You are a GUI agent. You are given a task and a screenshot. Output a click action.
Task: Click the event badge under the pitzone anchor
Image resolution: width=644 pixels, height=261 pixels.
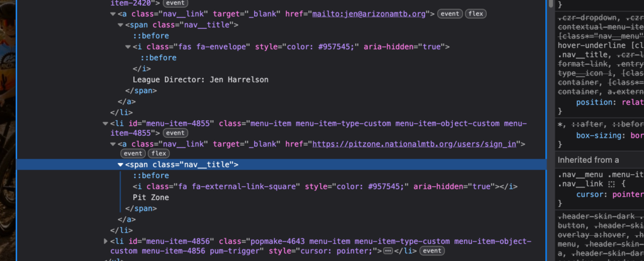(133, 153)
